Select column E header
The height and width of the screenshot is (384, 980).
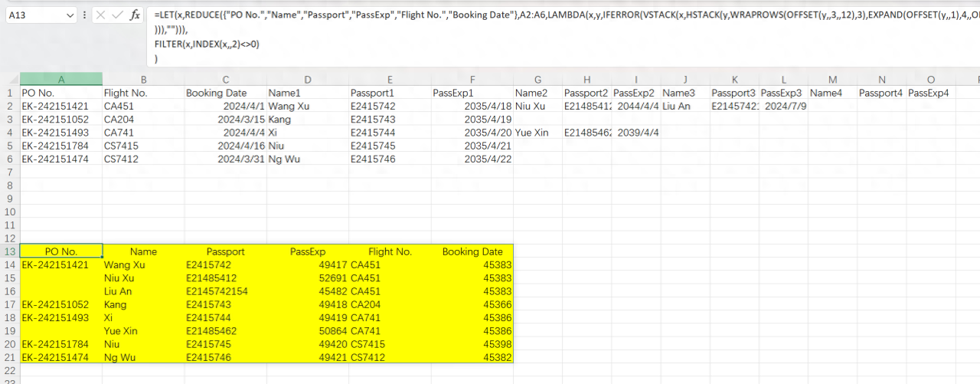coord(390,79)
